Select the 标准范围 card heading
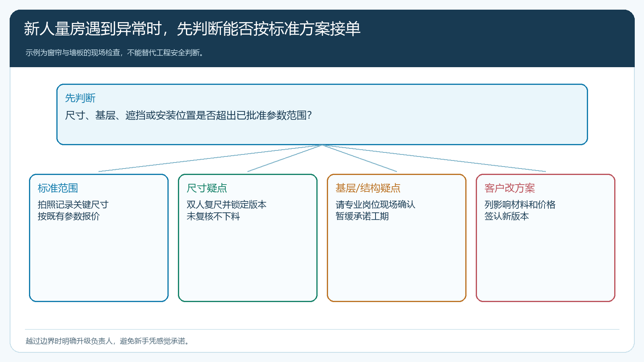Viewport: 644px width, 362px height. [58, 188]
